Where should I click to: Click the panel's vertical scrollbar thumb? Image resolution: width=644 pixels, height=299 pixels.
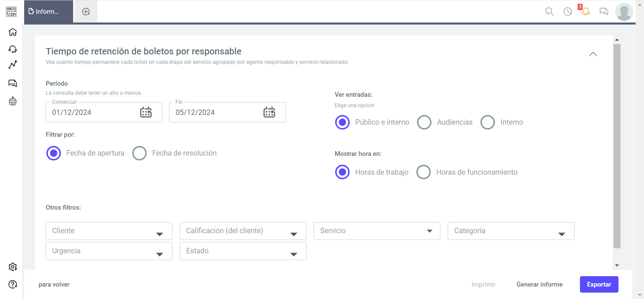(x=617, y=146)
